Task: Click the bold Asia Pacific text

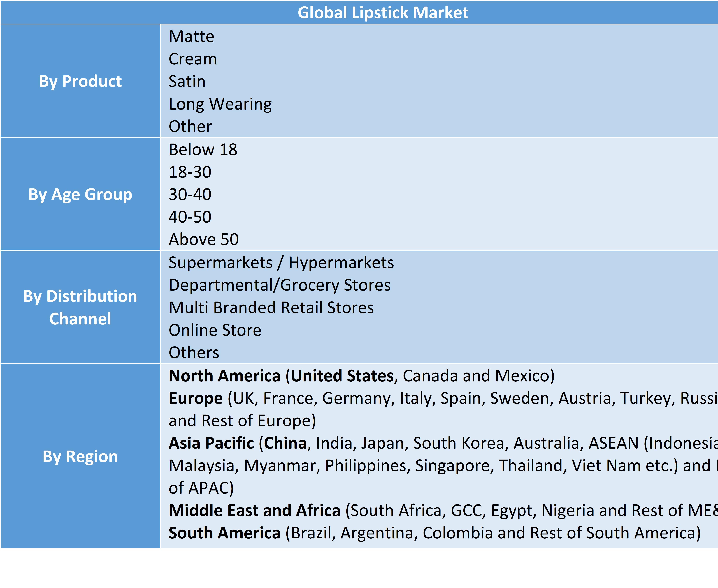Action: click(211, 443)
